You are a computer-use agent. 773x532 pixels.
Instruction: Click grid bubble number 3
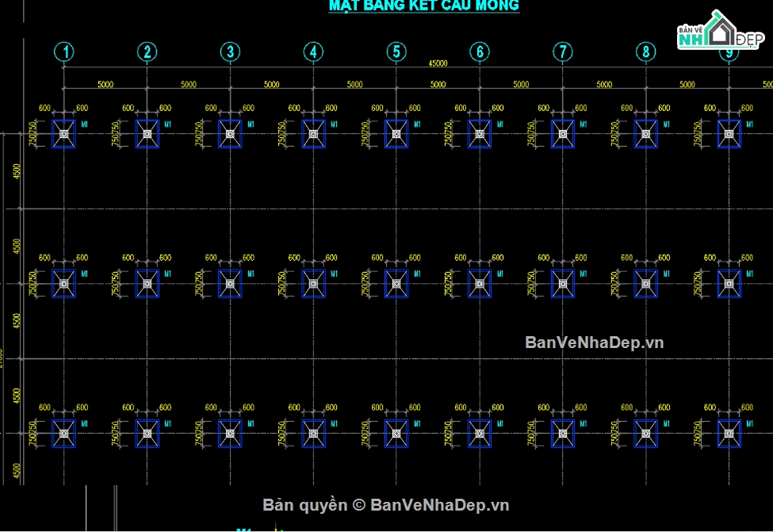[x=231, y=52]
